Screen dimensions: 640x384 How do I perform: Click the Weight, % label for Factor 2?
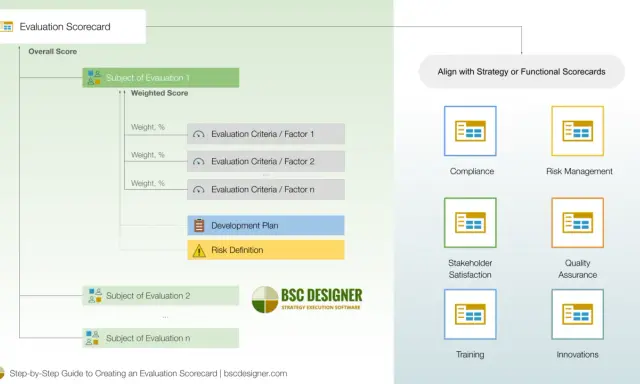[148, 155]
